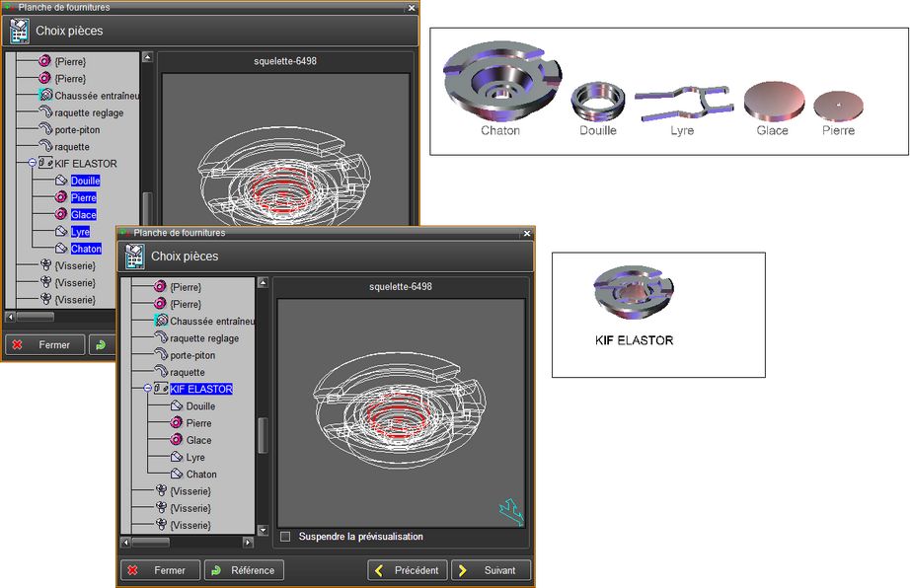
Task: Click the Lyre part image
Action: click(x=682, y=101)
